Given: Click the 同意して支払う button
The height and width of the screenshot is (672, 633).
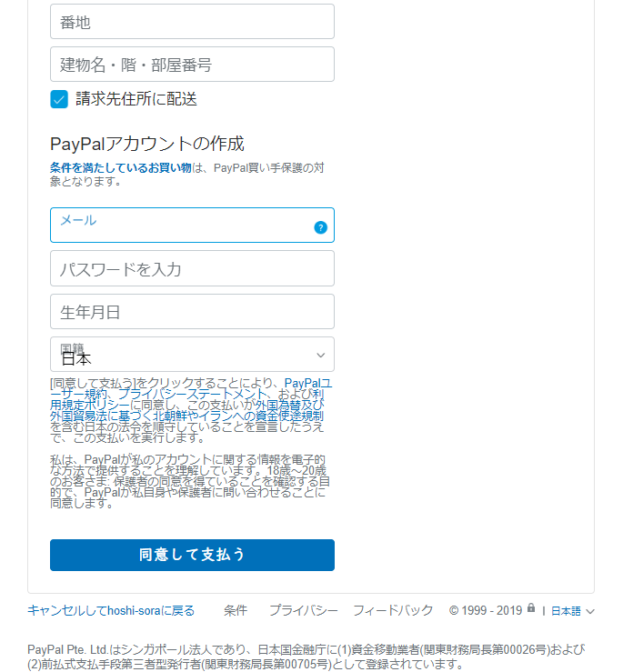Looking at the screenshot, I should click(192, 555).
